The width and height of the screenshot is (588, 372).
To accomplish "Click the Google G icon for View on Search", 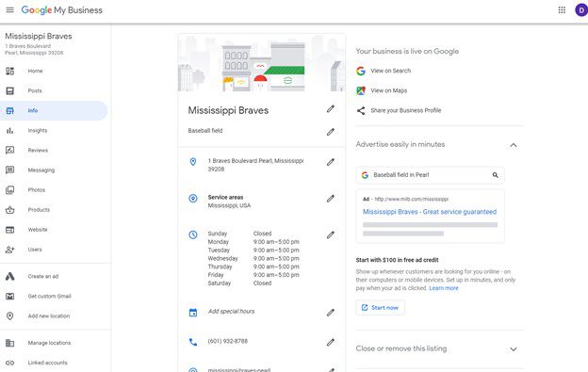I will pyautogui.click(x=361, y=71).
